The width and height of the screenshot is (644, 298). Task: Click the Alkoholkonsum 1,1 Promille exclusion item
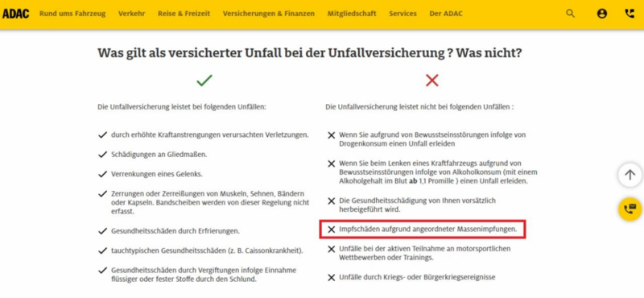coord(438,172)
